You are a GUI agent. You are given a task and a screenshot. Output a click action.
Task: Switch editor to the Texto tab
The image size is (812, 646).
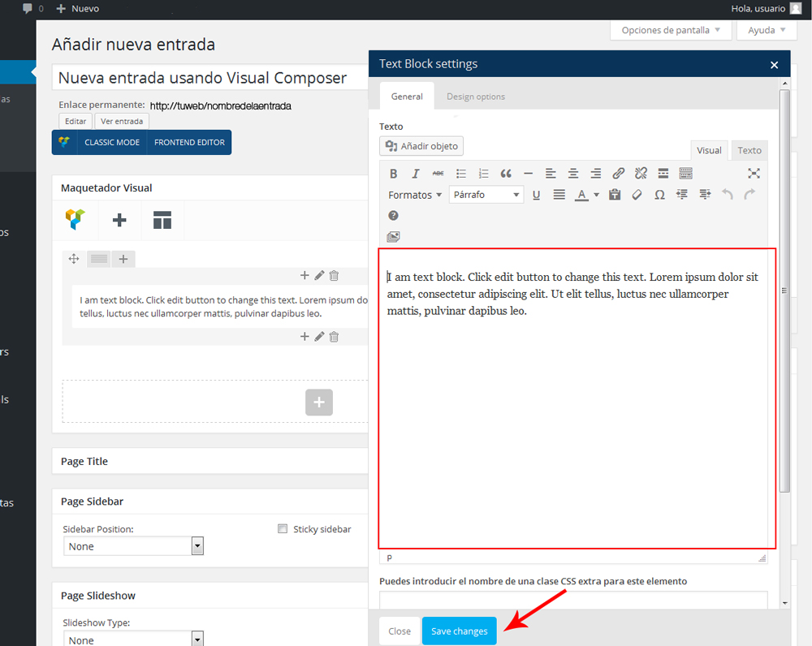point(749,150)
